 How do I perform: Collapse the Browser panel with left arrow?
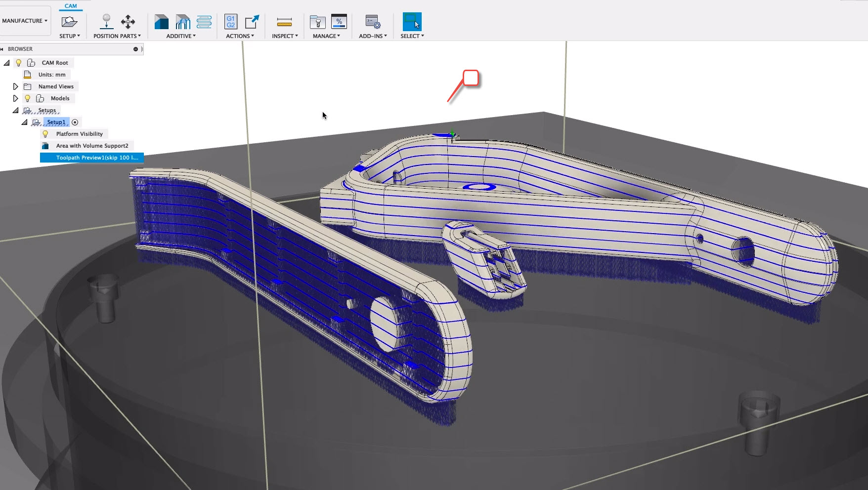[x=2, y=49]
